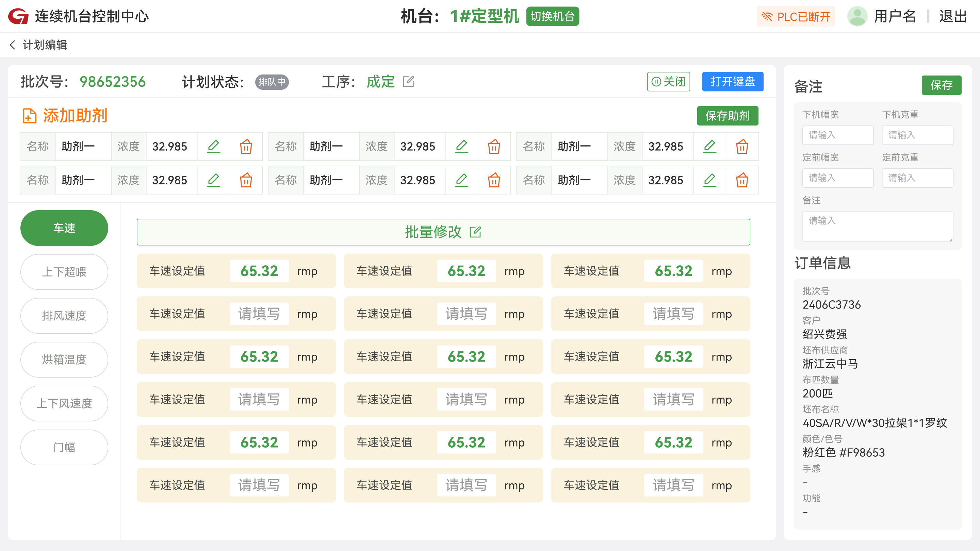This screenshot has height=551, width=980.
Task: Click the fabric count 200匹
Action: coord(818,393)
